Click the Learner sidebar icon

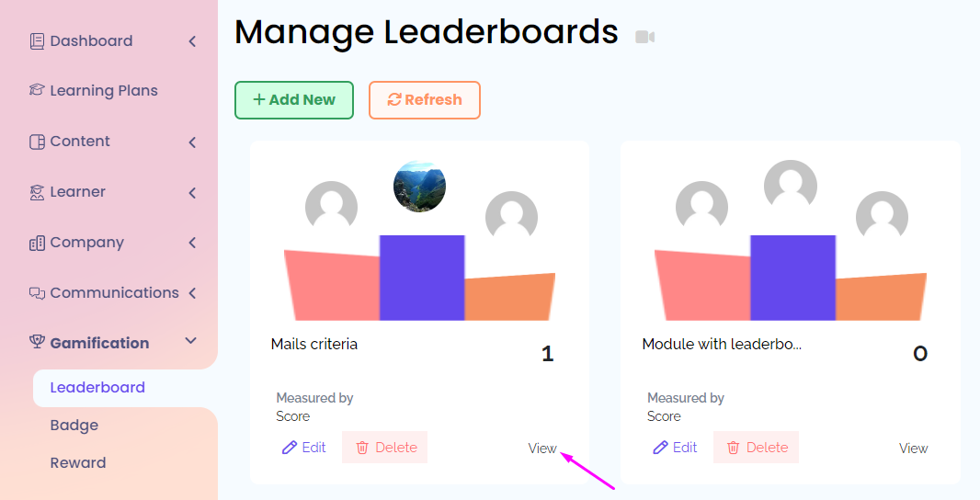click(37, 192)
